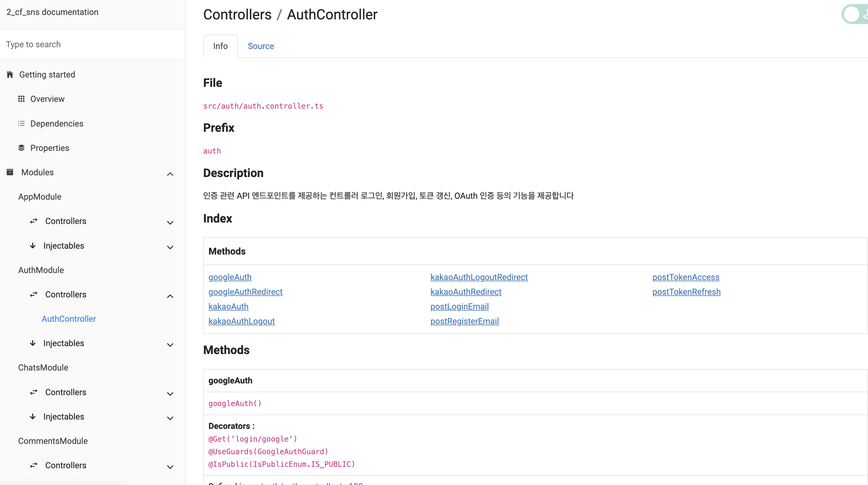Click the Properties layers icon
Screen dimensions: 868x485
pyautogui.click(x=21, y=148)
